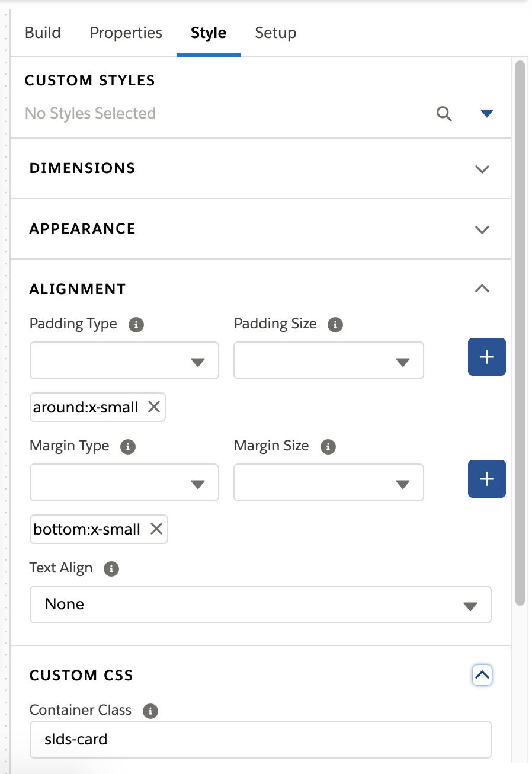Show info tooltip for Padding Type

coord(137,325)
